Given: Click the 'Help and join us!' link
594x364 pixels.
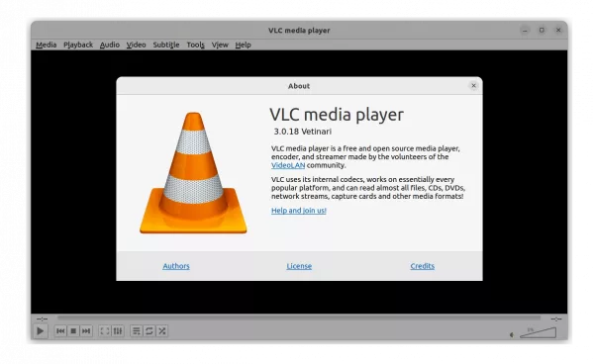Looking at the screenshot, I should (299, 211).
